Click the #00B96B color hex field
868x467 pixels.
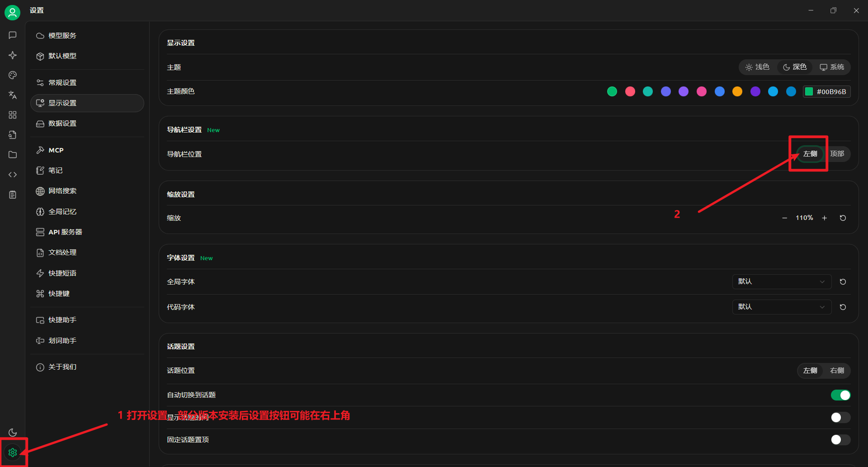[831, 91]
